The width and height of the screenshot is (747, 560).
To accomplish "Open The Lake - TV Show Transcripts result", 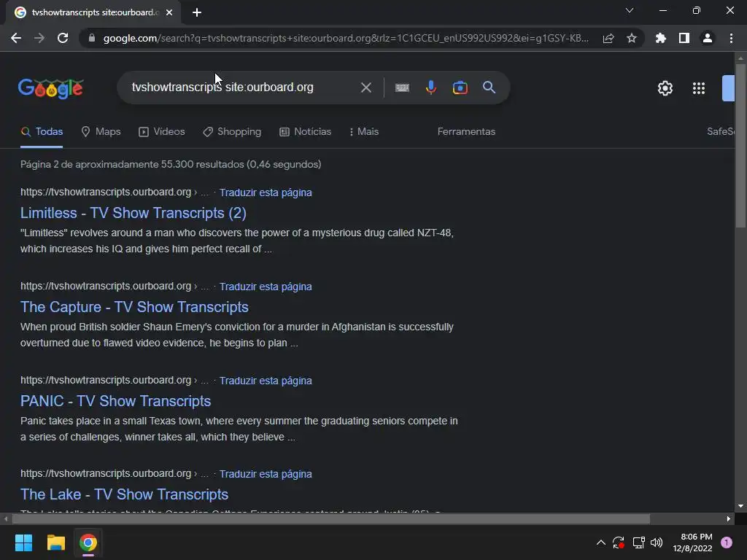I will pyautogui.click(x=124, y=494).
